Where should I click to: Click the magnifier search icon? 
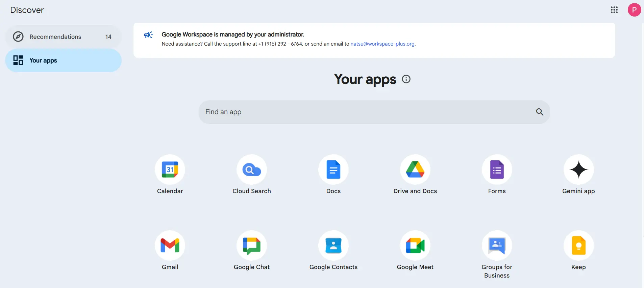(540, 112)
